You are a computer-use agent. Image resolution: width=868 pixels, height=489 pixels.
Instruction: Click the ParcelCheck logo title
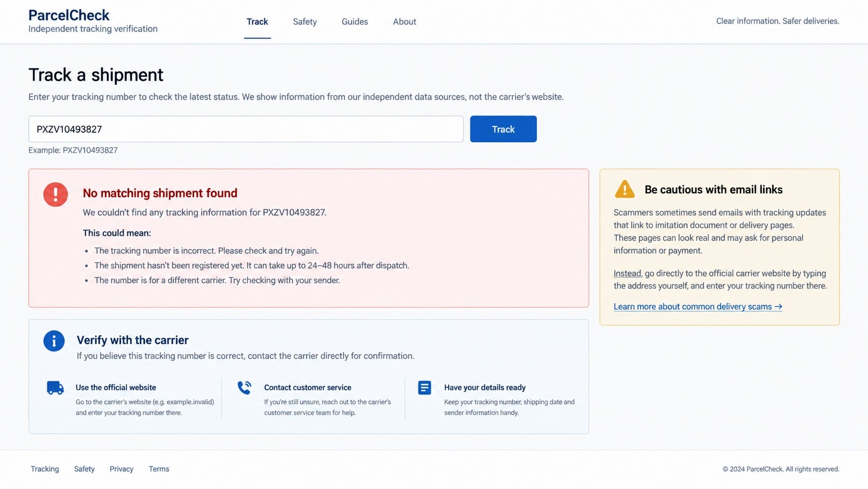pos(69,15)
